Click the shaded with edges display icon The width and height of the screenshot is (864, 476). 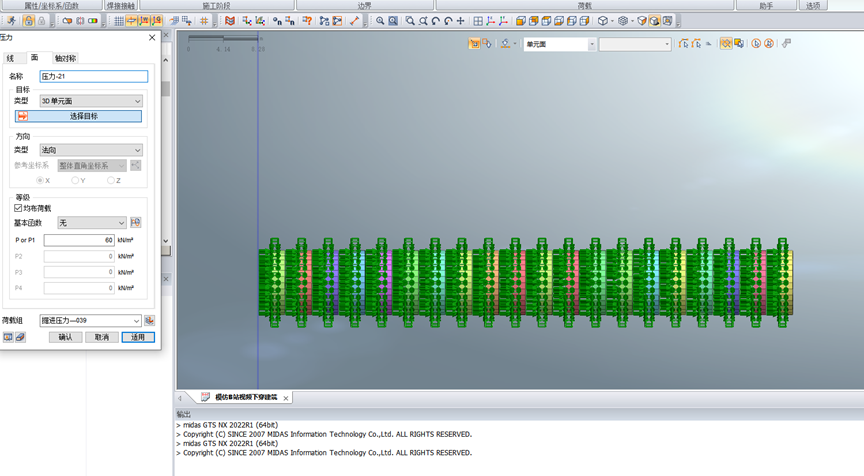655,21
